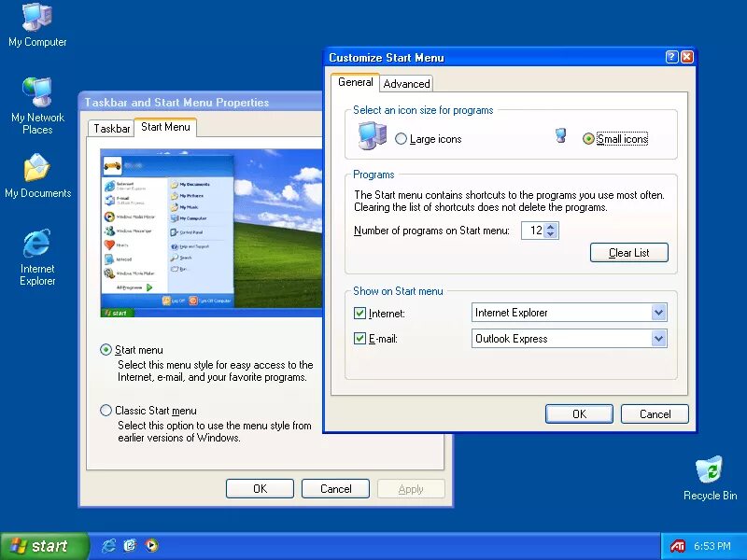Click Show Desktop in the Quick Launch bar

pos(131,546)
